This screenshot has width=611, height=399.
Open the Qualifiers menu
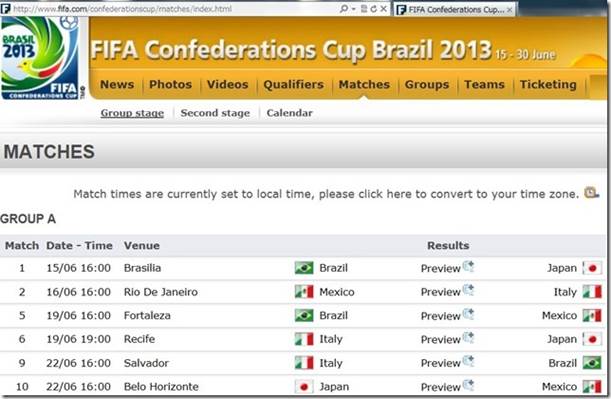[x=293, y=84]
